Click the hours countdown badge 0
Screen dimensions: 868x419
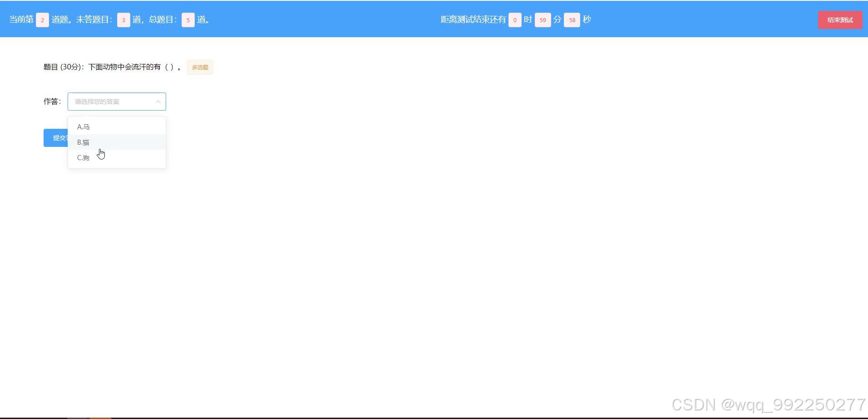pos(515,20)
